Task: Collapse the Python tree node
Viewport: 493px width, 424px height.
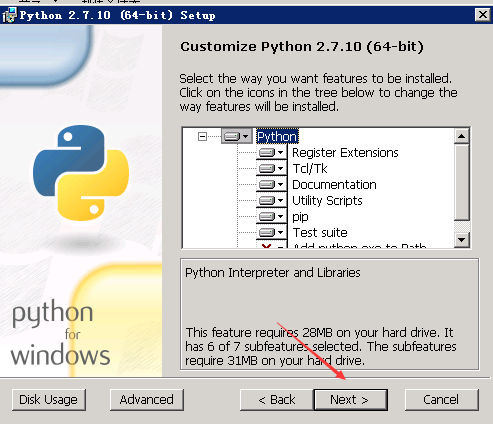Action: pyautogui.click(x=202, y=136)
